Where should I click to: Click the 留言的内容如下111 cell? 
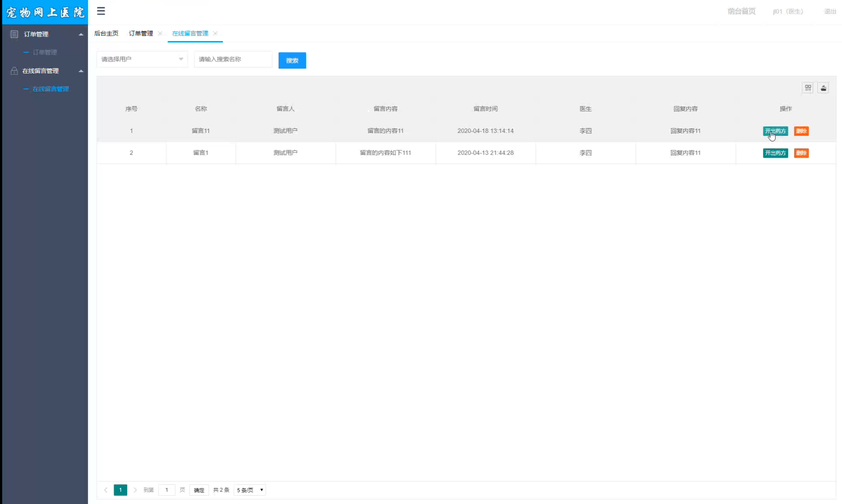click(385, 153)
